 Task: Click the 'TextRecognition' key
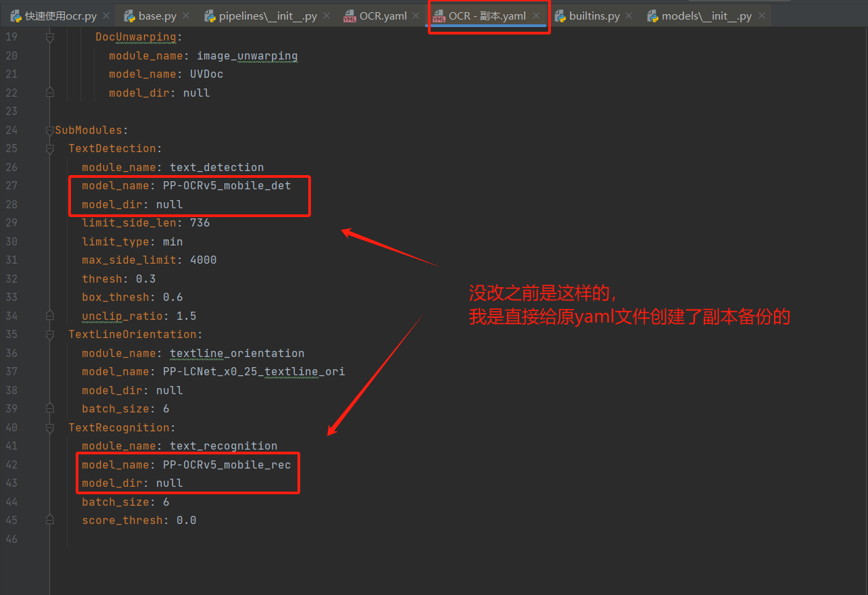pos(118,427)
